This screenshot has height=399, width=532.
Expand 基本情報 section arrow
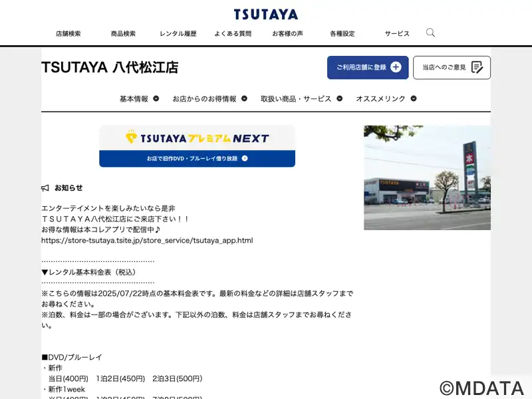(x=156, y=98)
